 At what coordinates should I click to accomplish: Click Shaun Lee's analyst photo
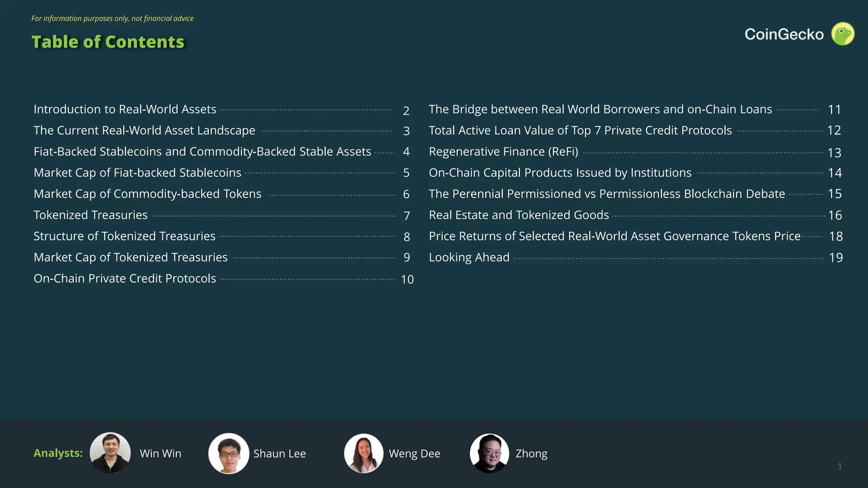(x=228, y=453)
